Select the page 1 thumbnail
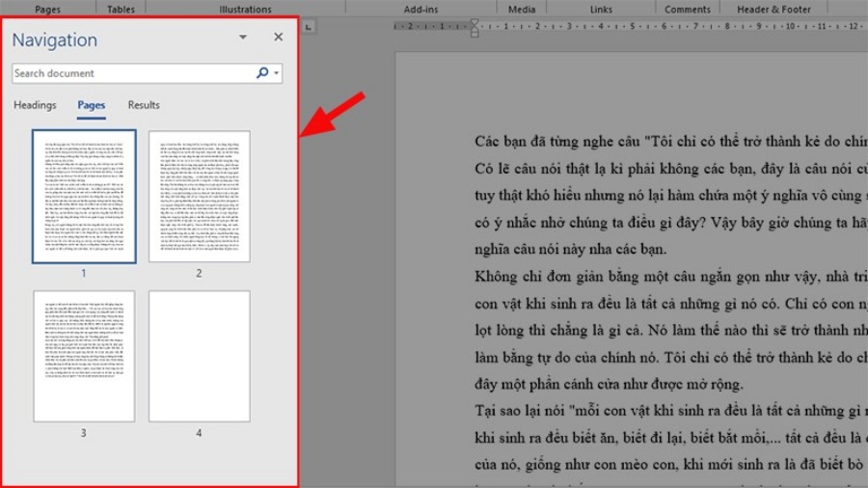 click(x=84, y=197)
